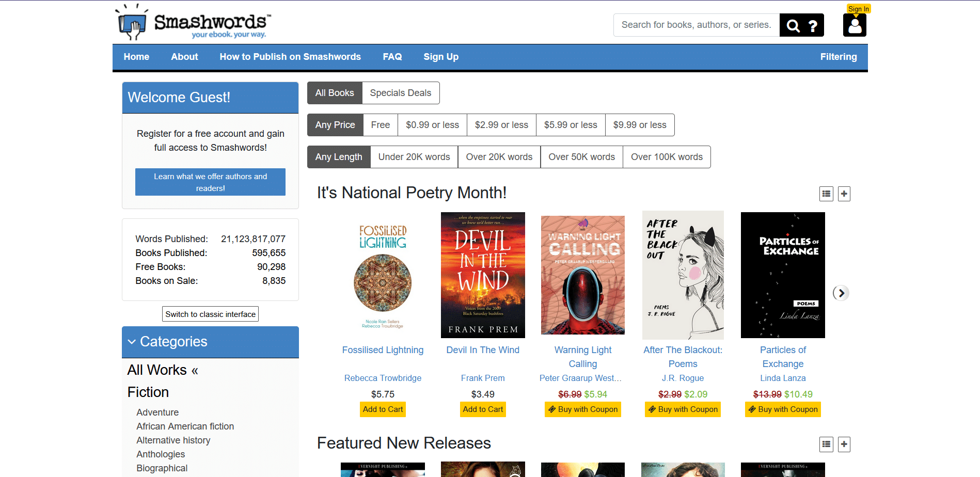Image resolution: width=980 pixels, height=477 pixels.
Task: Open the Sign Up menu item
Action: pyautogui.click(x=441, y=57)
